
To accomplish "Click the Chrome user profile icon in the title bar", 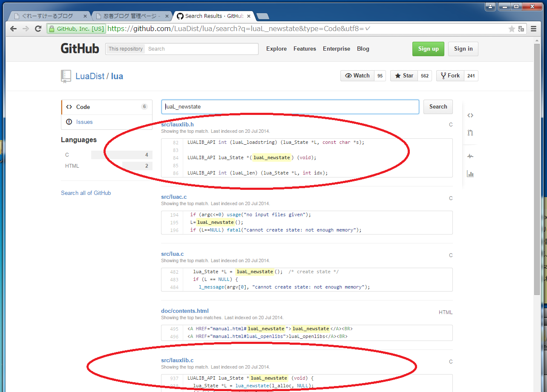I will [x=490, y=6].
